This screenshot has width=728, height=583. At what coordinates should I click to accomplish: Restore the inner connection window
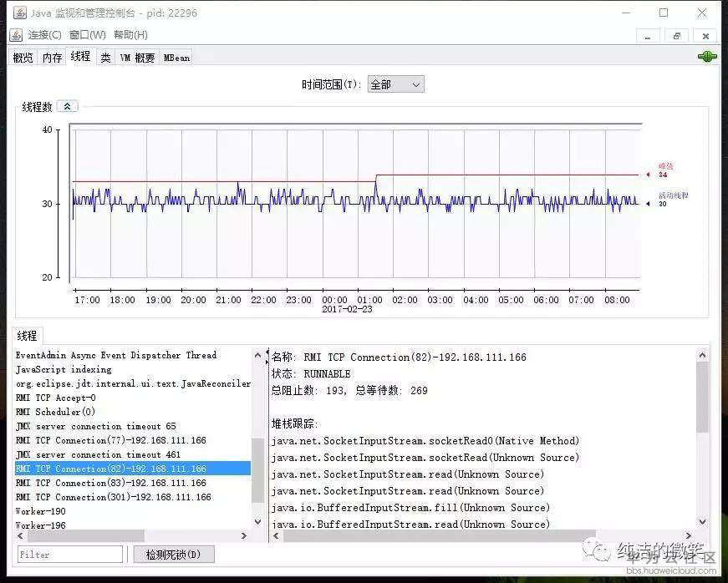pos(676,36)
